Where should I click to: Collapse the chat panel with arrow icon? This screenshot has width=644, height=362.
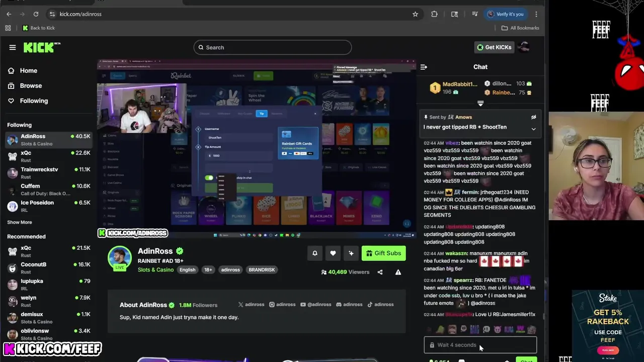[x=424, y=67]
